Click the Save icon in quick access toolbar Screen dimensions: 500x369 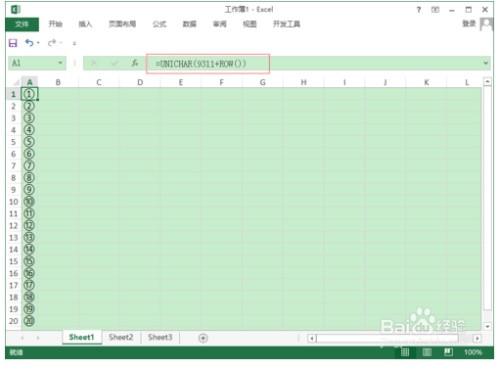(13, 43)
